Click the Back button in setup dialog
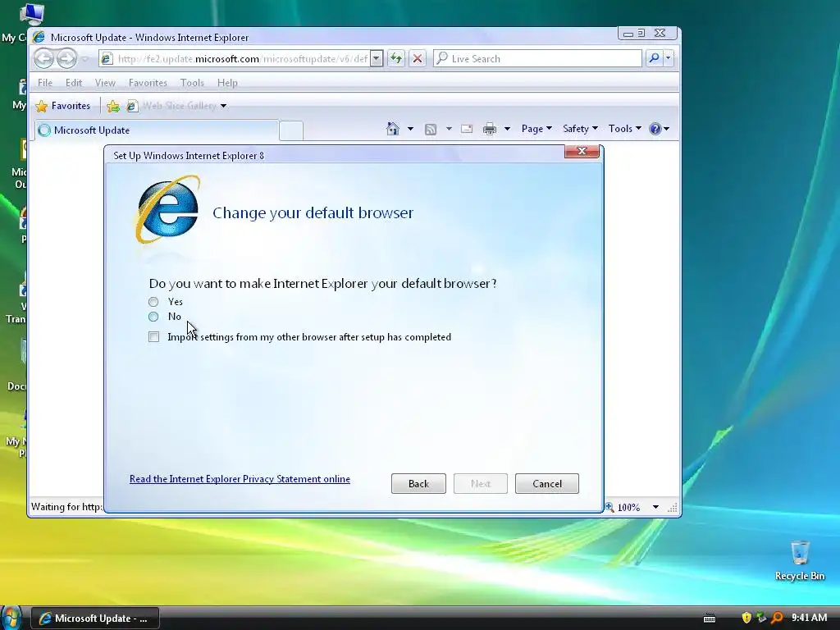Screen dimensions: 840x630 [x=418, y=484]
